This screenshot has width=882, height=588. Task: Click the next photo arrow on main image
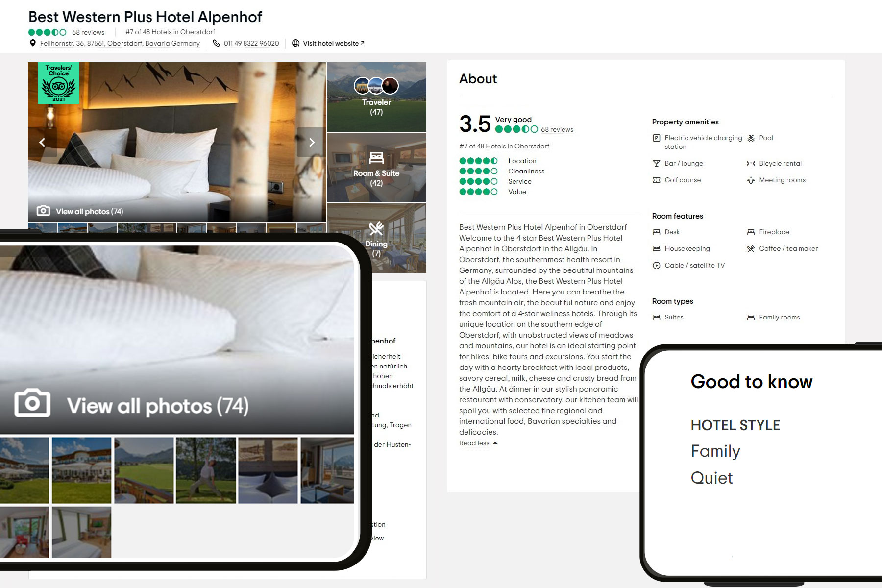tap(312, 142)
